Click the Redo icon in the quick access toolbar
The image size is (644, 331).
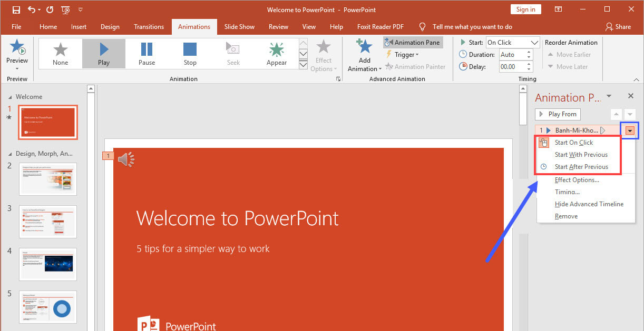[x=50, y=9]
